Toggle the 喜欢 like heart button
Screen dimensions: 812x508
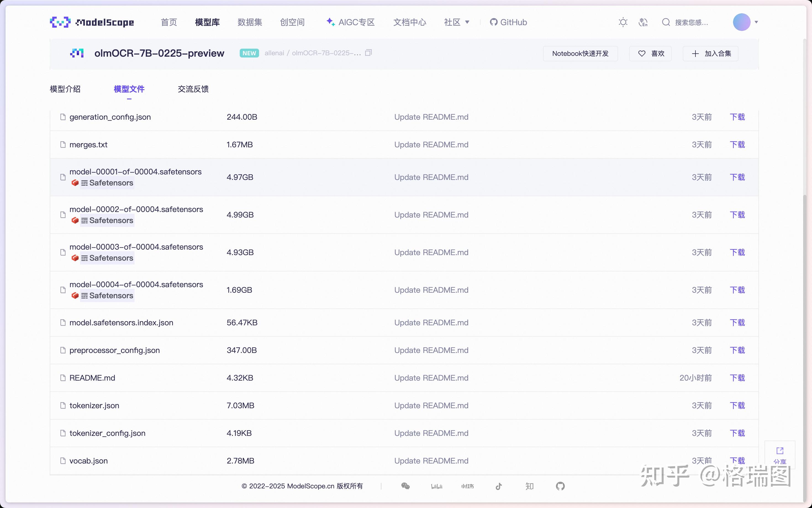pos(650,53)
